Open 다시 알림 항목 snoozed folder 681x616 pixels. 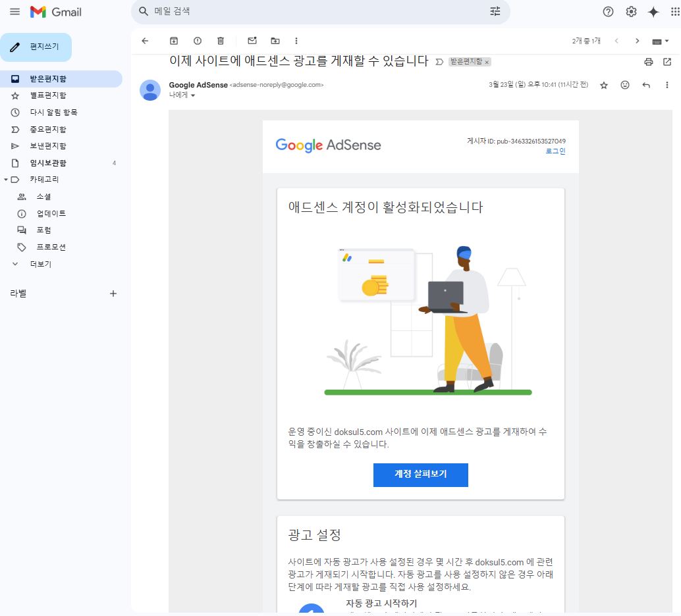(61, 113)
